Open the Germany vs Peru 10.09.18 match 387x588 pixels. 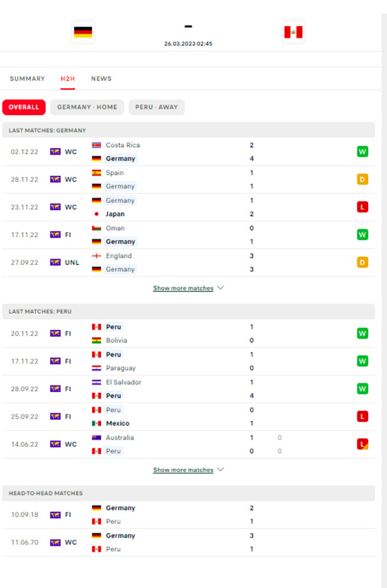(x=188, y=515)
